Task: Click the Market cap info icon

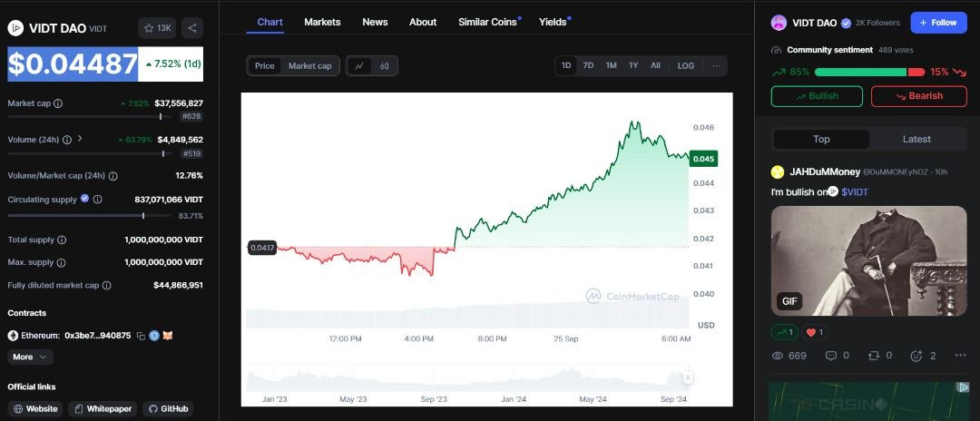Action: pos(58,103)
